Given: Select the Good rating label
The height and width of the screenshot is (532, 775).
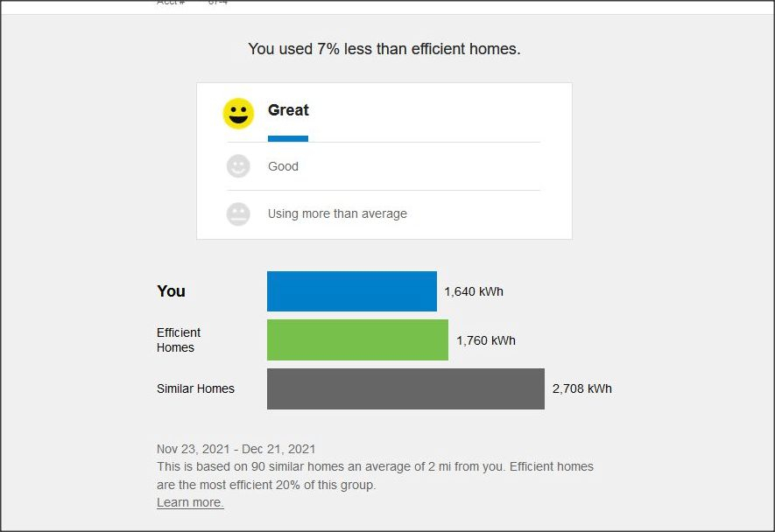Looking at the screenshot, I should point(283,166).
